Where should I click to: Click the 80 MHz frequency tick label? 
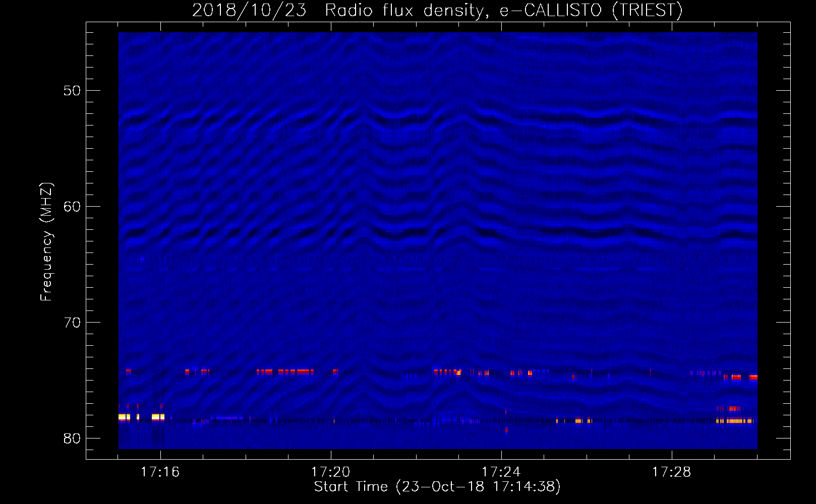(x=72, y=438)
